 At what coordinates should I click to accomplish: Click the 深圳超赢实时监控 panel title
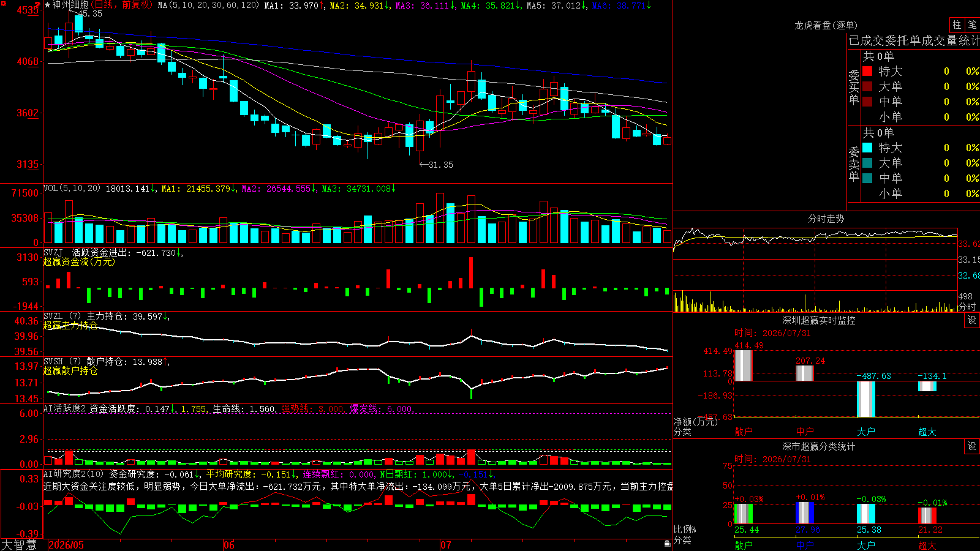pyautogui.click(x=818, y=320)
